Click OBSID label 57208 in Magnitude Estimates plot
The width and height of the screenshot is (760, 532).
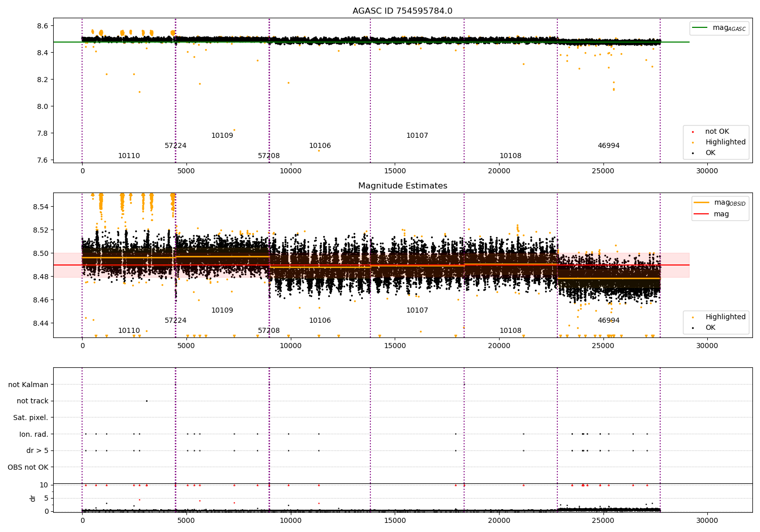269,330
